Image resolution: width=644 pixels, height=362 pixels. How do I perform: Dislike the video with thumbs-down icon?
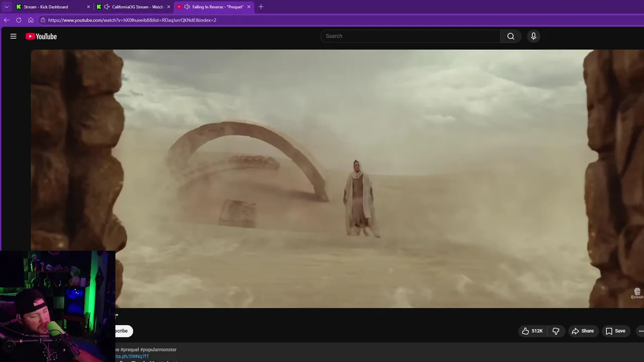pyautogui.click(x=556, y=331)
